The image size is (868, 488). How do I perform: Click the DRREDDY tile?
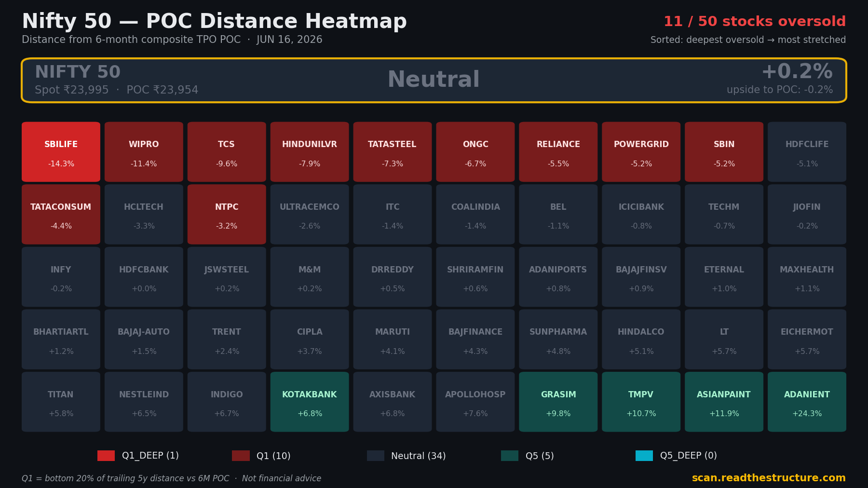[x=393, y=277]
